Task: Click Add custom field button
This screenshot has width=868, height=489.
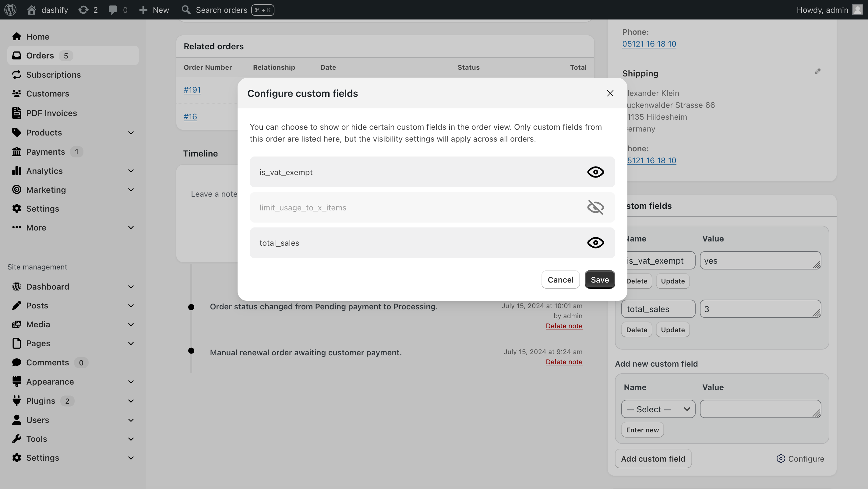Action: [x=653, y=459]
